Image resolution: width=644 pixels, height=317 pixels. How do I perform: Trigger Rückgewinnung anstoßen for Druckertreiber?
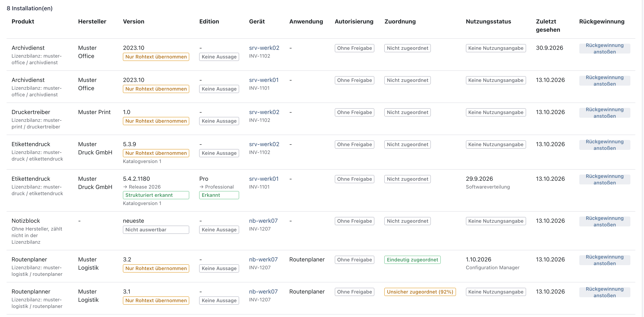[604, 113]
